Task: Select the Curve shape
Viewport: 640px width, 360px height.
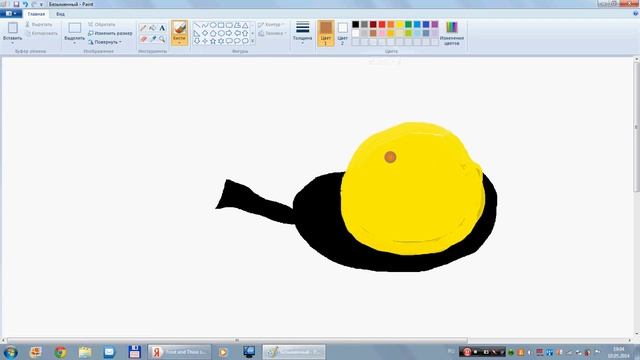Action: point(205,25)
